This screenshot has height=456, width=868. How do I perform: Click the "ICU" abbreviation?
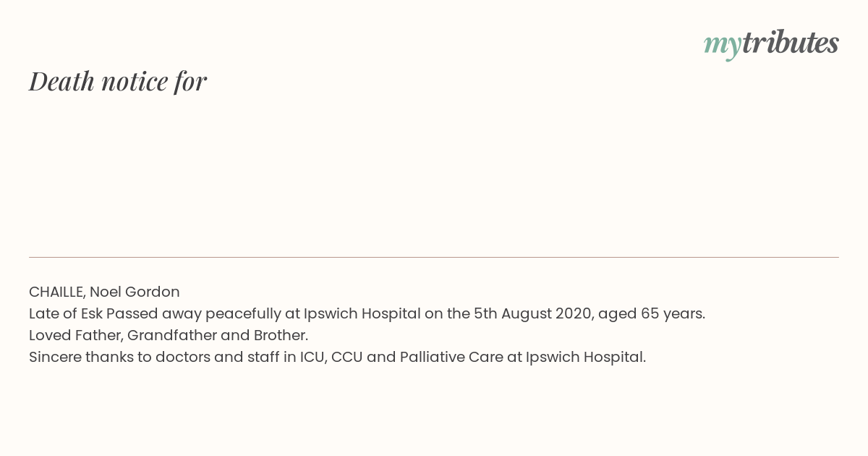(x=312, y=357)
